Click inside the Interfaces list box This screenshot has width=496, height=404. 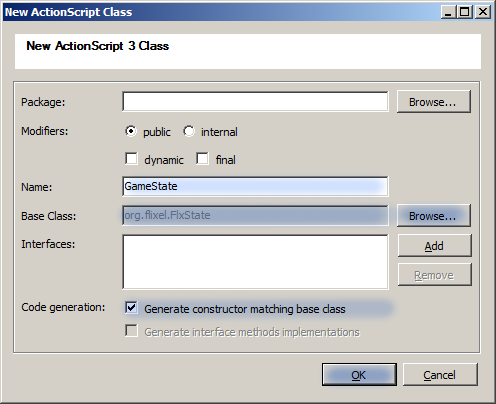255,262
